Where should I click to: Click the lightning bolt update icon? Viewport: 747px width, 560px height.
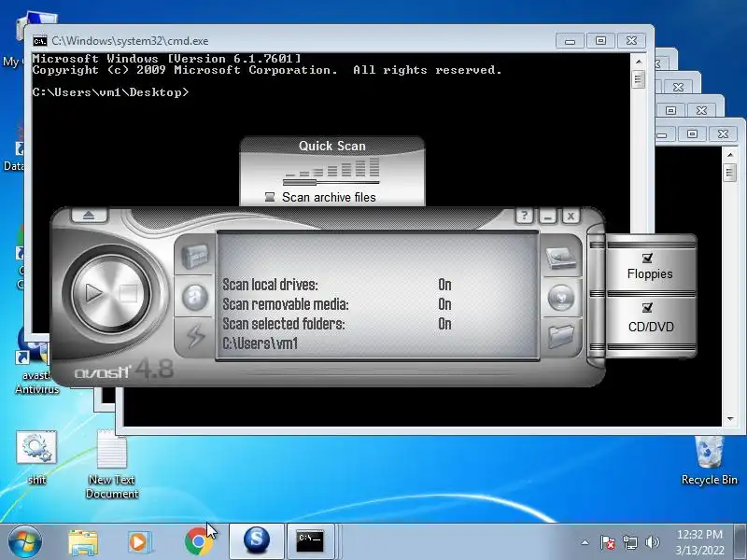[x=194, y=336]
